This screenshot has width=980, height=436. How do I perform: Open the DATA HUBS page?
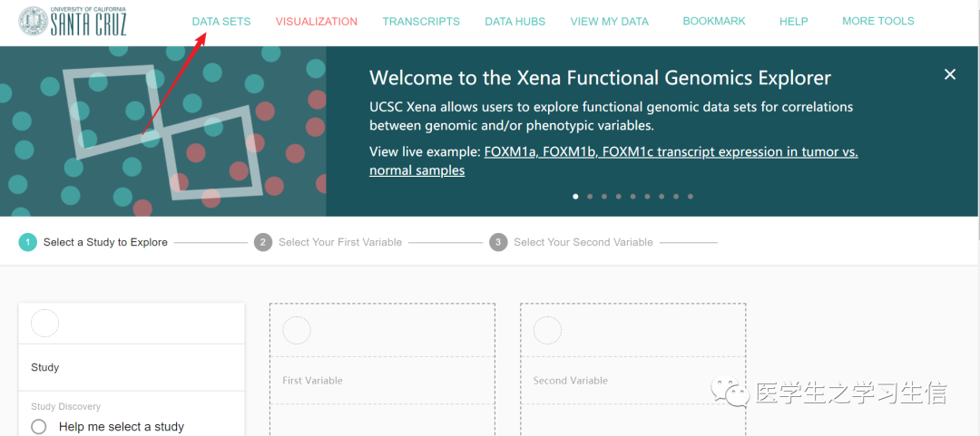click(515, 21)
